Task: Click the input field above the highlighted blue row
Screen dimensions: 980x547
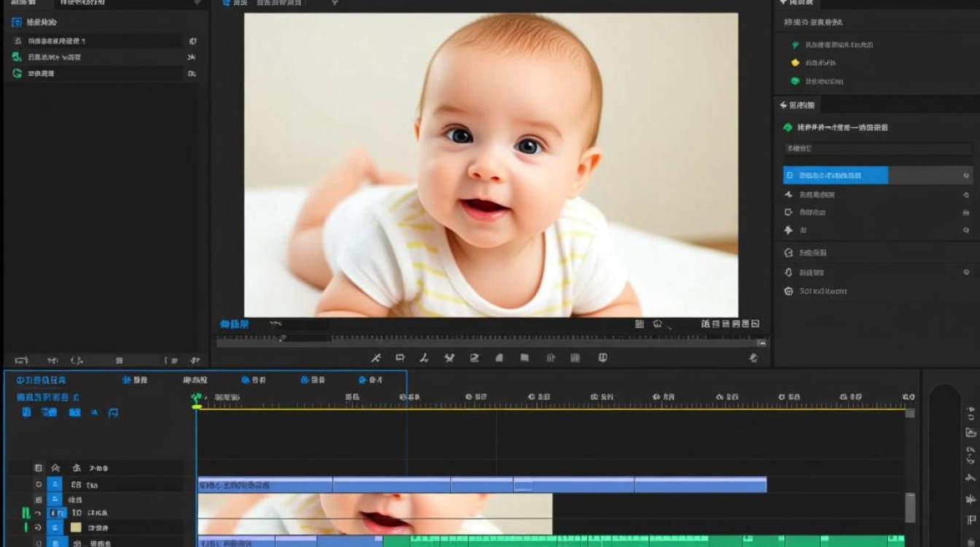Action: coord(878,149)
